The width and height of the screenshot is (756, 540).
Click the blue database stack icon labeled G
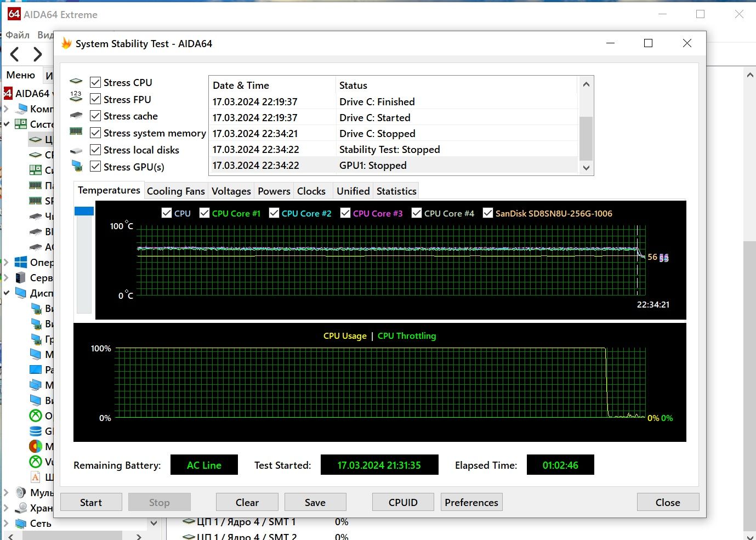(36, 431)
